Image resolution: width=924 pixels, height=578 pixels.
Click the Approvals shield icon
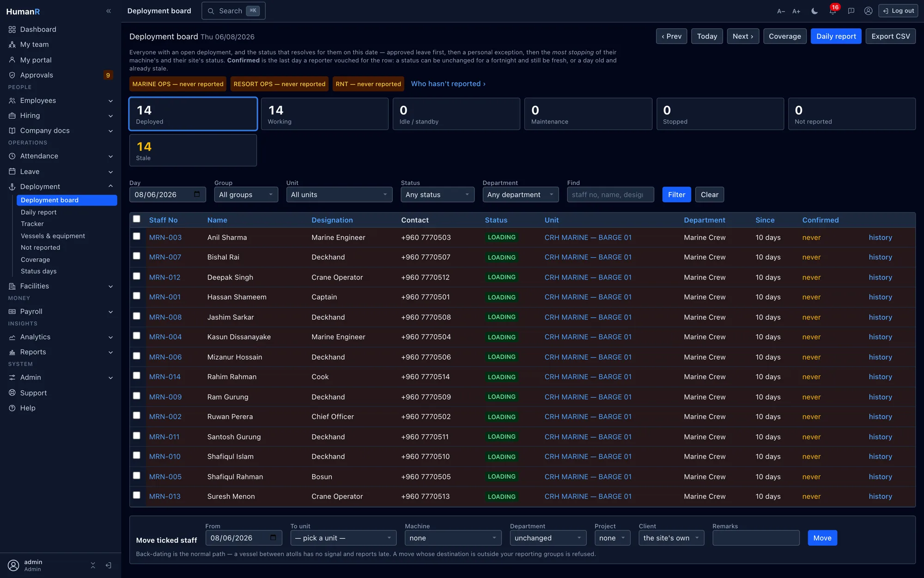[x=12, y=75]
